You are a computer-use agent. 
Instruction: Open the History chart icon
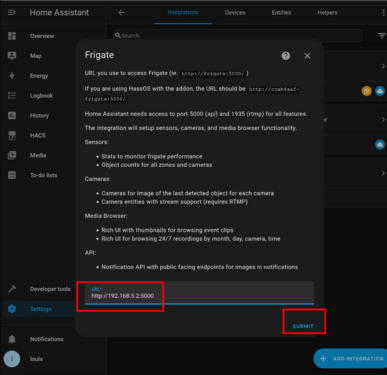[12, 115]
